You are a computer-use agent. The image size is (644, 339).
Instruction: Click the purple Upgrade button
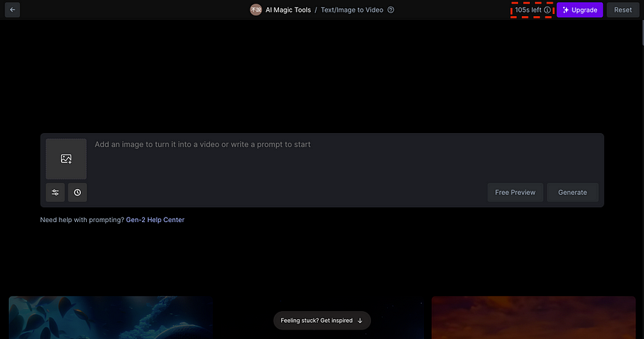579,10
